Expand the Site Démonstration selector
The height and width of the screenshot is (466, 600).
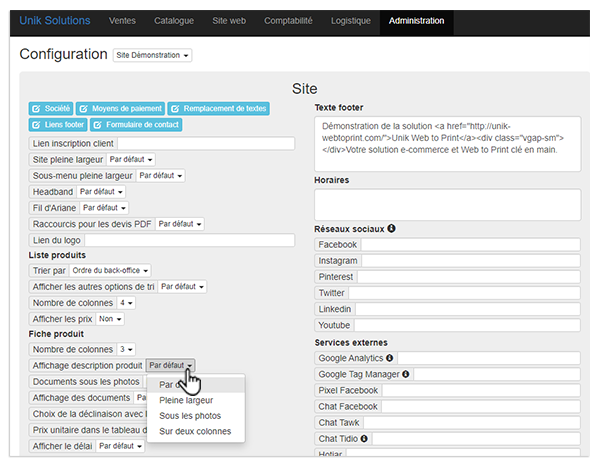[152, 55]
